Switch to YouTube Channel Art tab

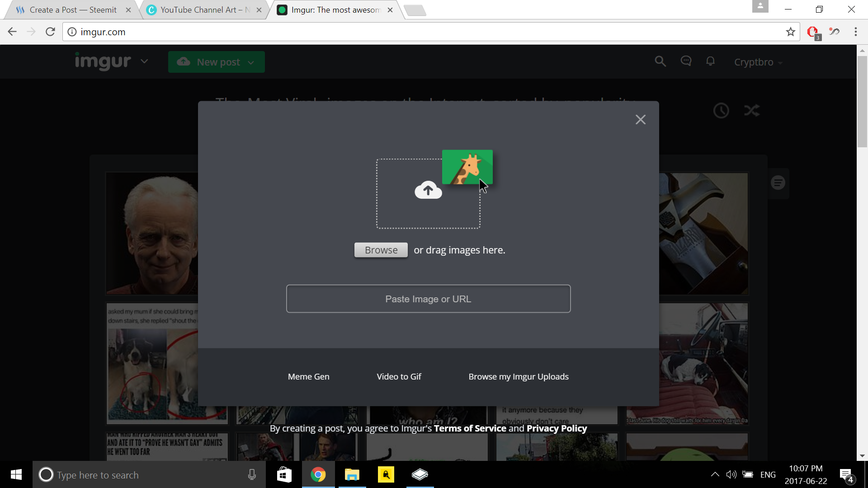click(x=204, y=10)
